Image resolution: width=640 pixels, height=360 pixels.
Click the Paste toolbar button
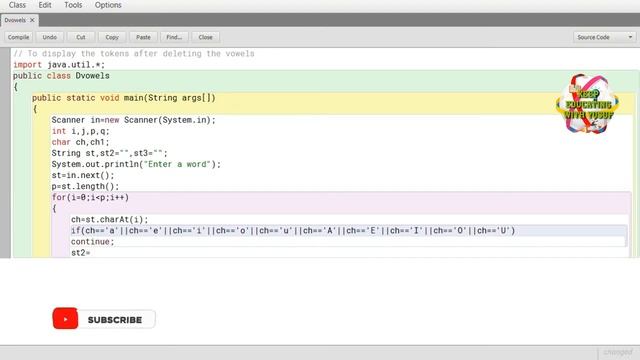click(x=143, y=37)
